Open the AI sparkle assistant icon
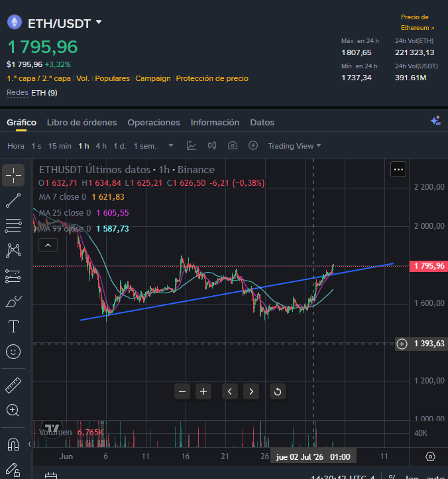 [436, 120]
